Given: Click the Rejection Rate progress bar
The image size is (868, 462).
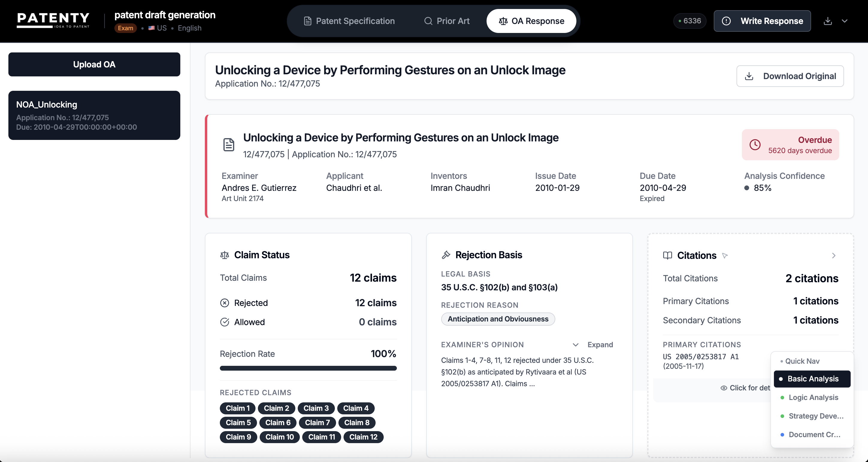Looking at the screenshot, I should pyautogui.click(x=308, y=368).
